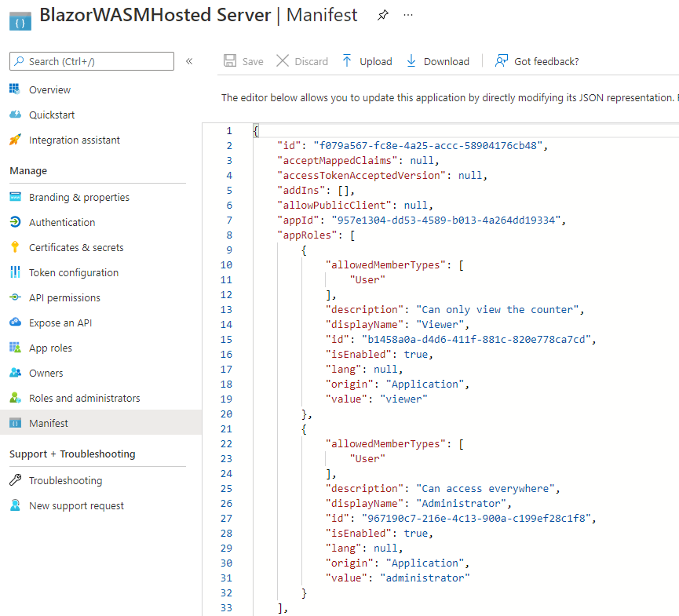Viewport: 679px width, 616px height.
Task: Open the Overview page
Action: point(49,89)
